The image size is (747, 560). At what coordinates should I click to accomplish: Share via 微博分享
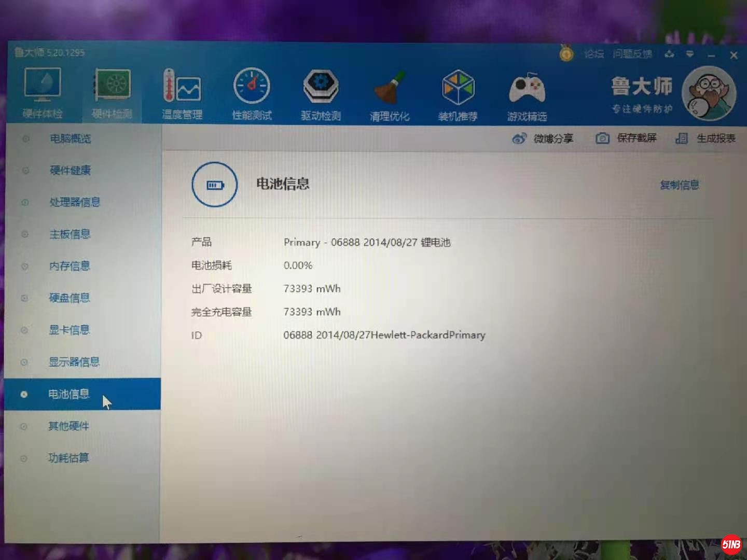543,138
